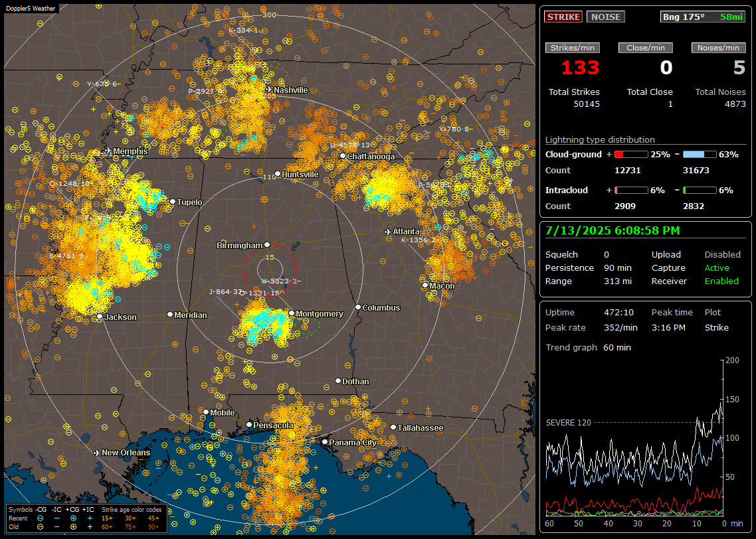Select the Dothan city marker dot
Viewport: 756px width, 539px height.
click(338, 380)
